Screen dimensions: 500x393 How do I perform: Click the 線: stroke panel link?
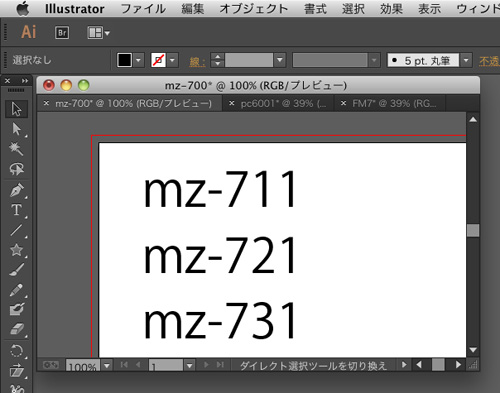(x=197, y=62)
